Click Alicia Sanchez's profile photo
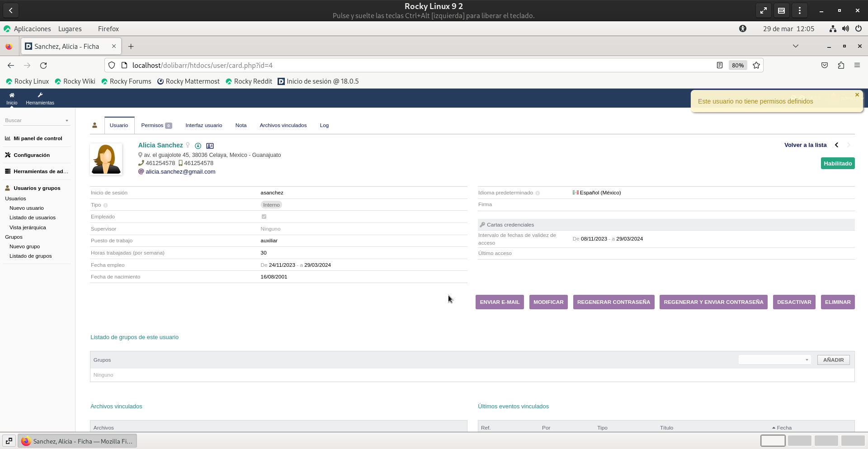 106,159
